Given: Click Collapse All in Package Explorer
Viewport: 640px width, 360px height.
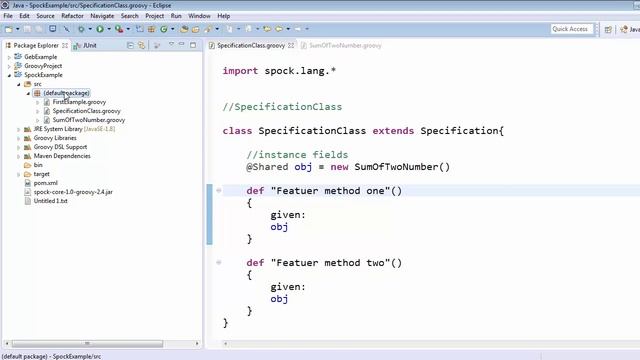Looking at the screenshot, I should pyautogui.click(x=130, y=45).
